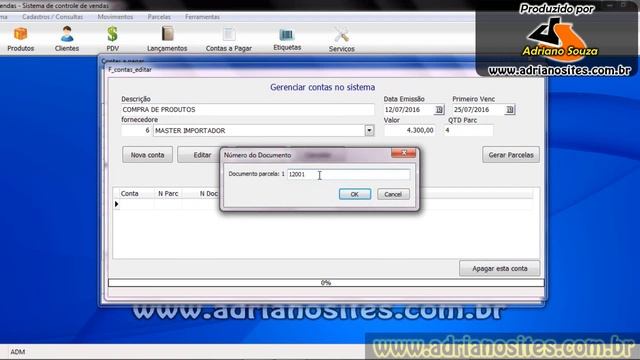Image resolution: width=640 pixels, height=360 pixels.
Task: Open the Parcelas menu
Action: coord(159,17)
